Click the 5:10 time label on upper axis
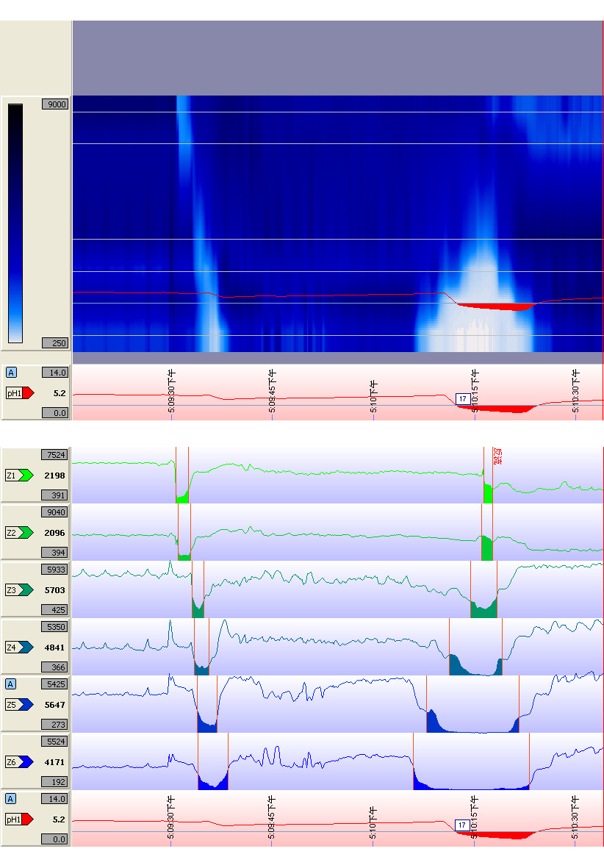 (x=373, y=396)
